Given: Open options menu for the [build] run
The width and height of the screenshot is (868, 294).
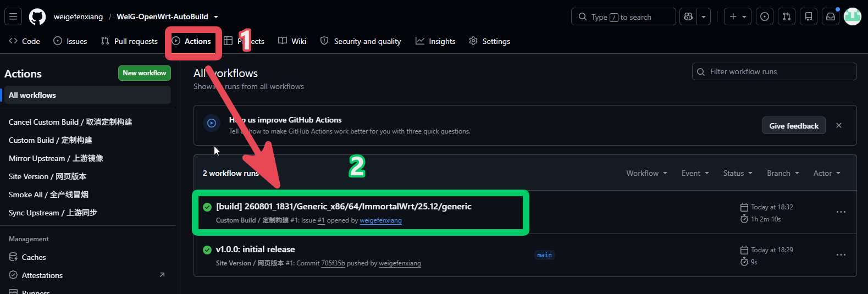Looking at the screenshot, I should coord(841,212).
